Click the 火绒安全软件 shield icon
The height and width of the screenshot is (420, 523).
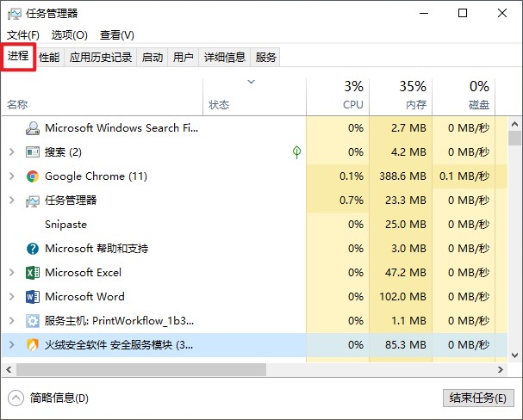click(33, 345)
